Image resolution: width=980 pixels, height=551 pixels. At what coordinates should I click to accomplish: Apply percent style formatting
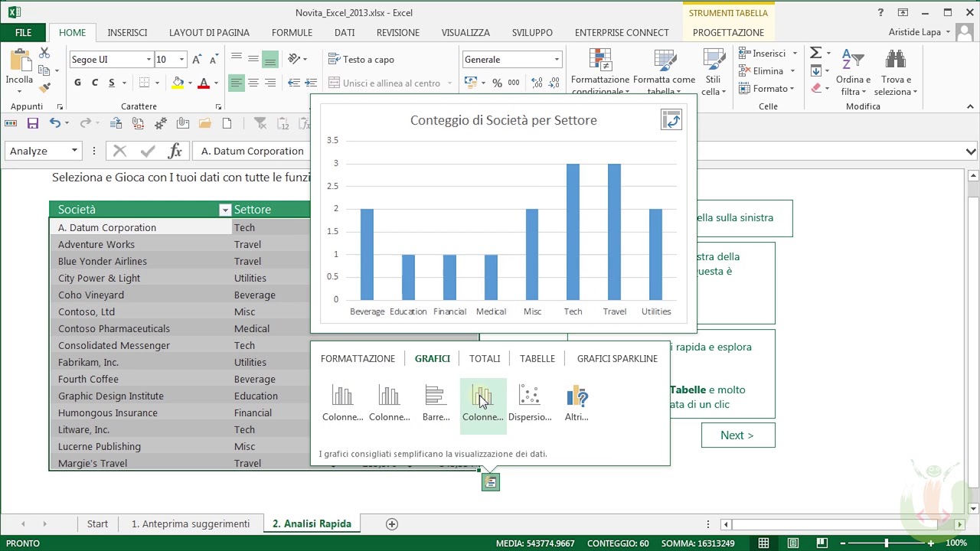pos(497,83)
